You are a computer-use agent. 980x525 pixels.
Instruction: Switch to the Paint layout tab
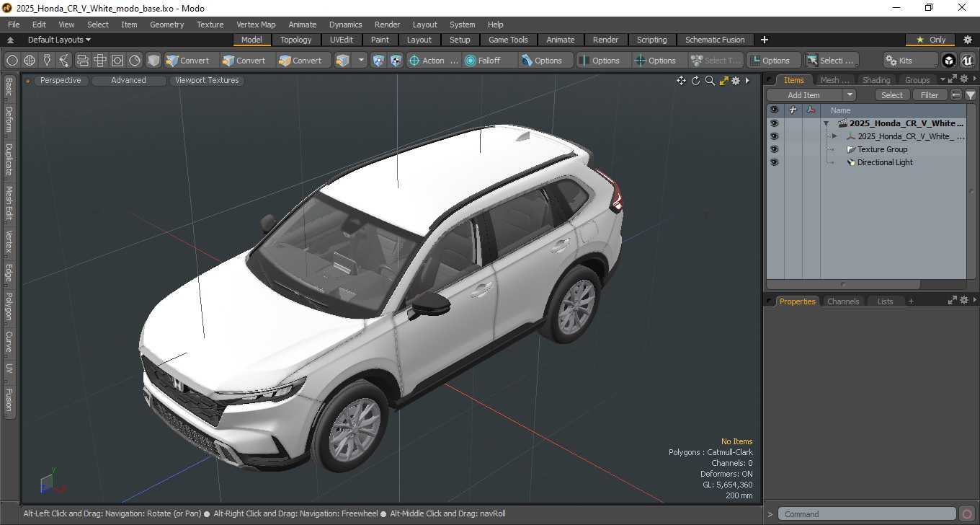click(380, 40)
